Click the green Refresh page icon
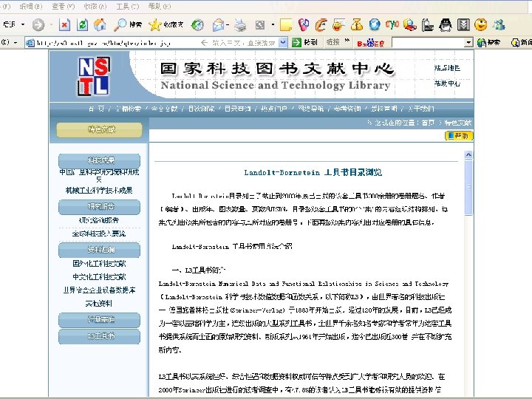The height and width of the screenshot is (399, 532). [82, 25]
